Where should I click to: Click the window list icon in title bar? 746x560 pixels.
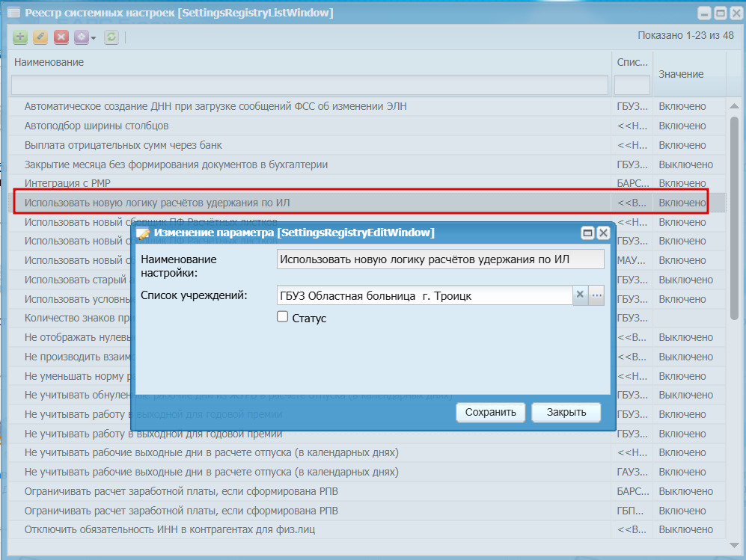coord(13,13)
